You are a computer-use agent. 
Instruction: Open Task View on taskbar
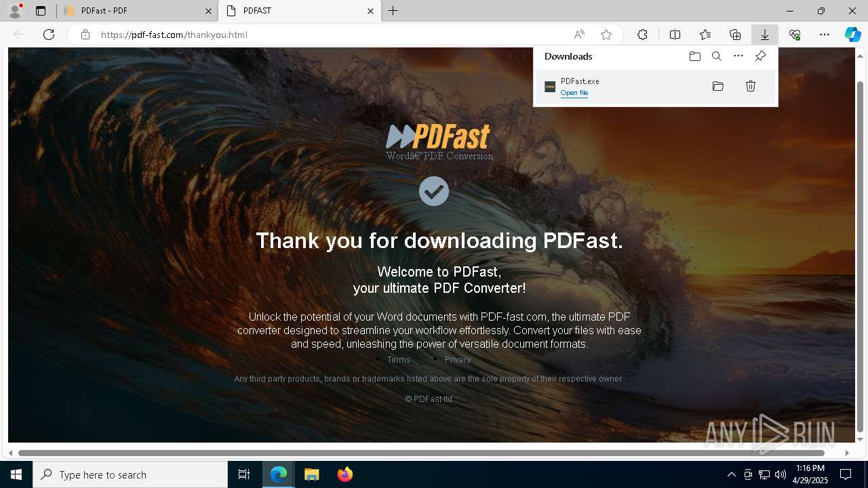tap(244, 474)
